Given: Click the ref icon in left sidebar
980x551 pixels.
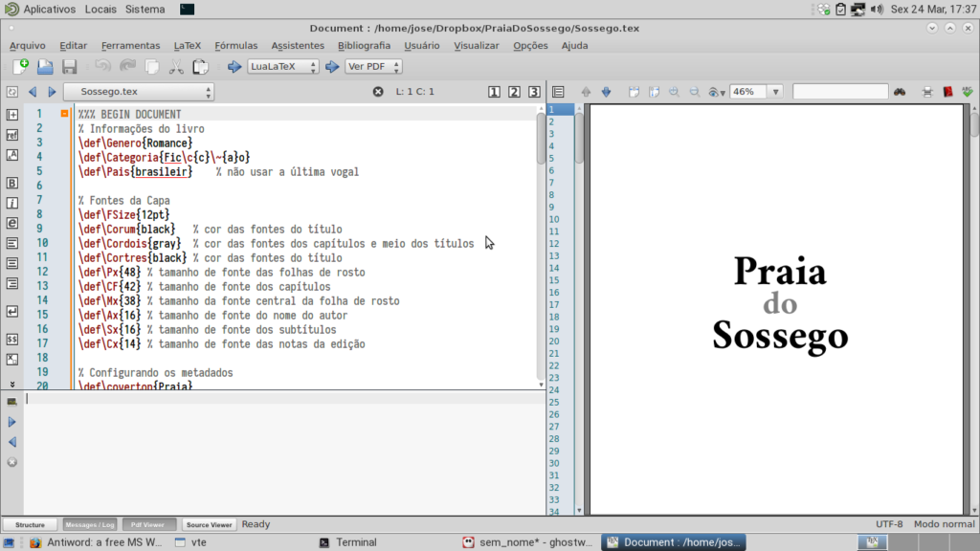Looking at the screenshot, I should pos(12,135).
